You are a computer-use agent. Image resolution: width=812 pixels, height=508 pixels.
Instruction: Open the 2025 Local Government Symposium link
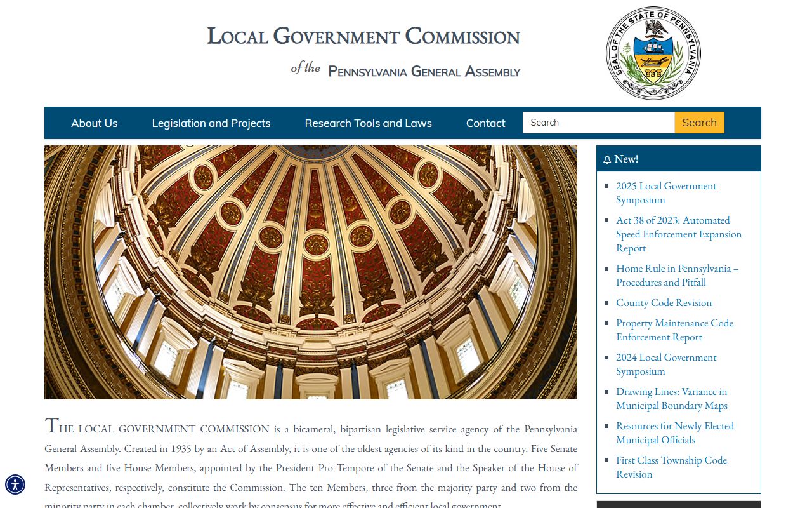(x=666, y=192)
